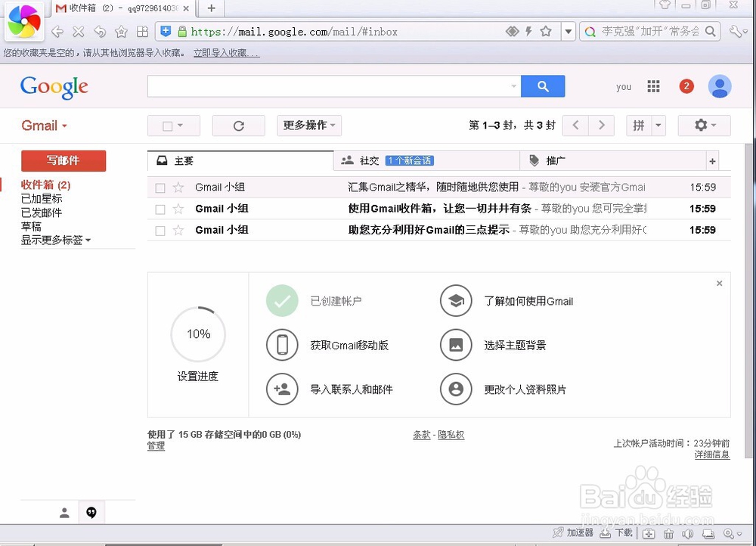
Task: Switch to the 社交 tab
Action: pyautogui.click(x=426, y=160)
